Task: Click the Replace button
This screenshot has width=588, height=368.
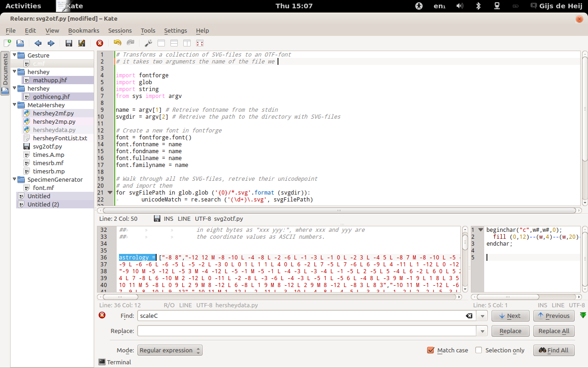Action: point(510,331)
